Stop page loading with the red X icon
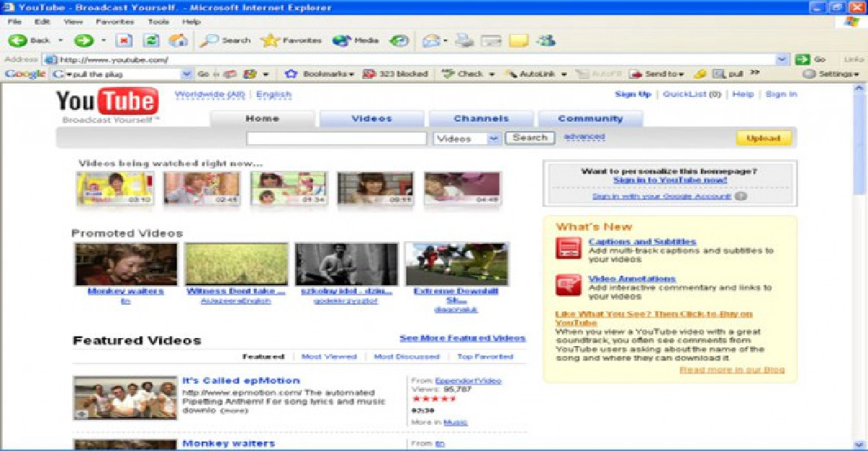 pos(124,41)
